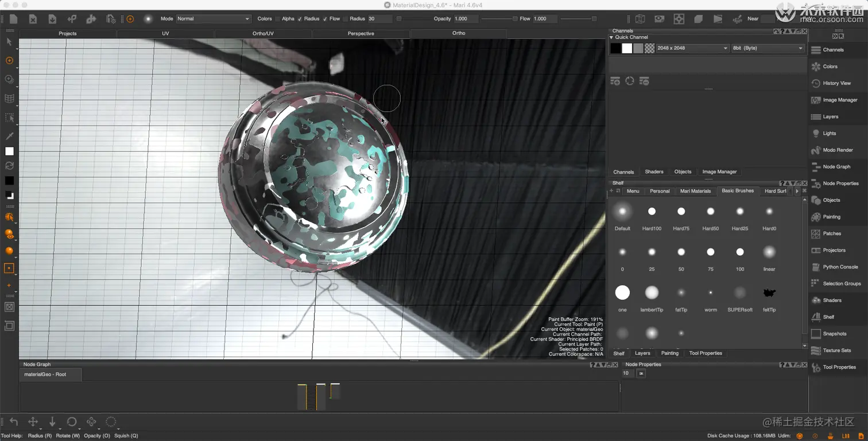Pick the gray quick channel swatch

pyautogui.click(x=638, y=49)
